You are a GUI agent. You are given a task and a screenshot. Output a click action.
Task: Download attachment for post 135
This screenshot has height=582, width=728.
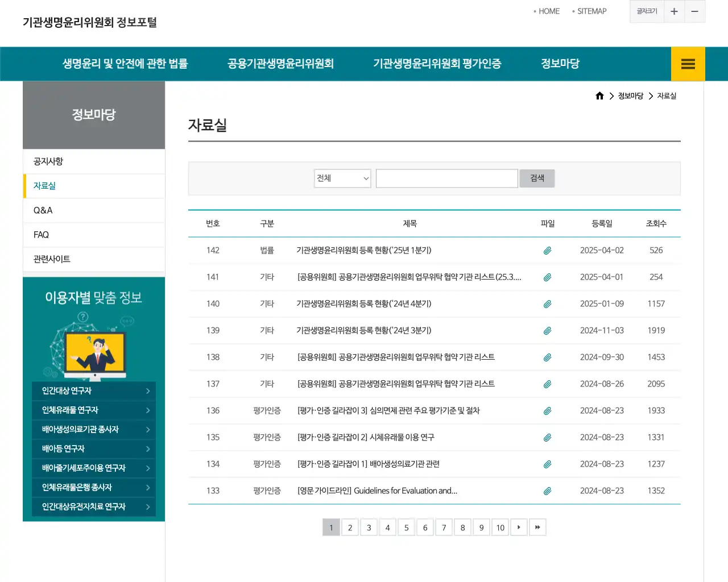547,438
